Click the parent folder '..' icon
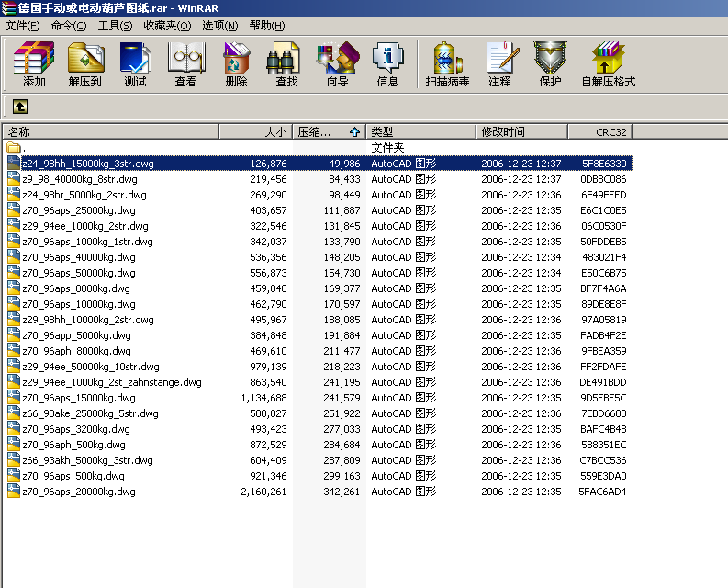Viewport: 728px width, 588px height. pos(14,148)
